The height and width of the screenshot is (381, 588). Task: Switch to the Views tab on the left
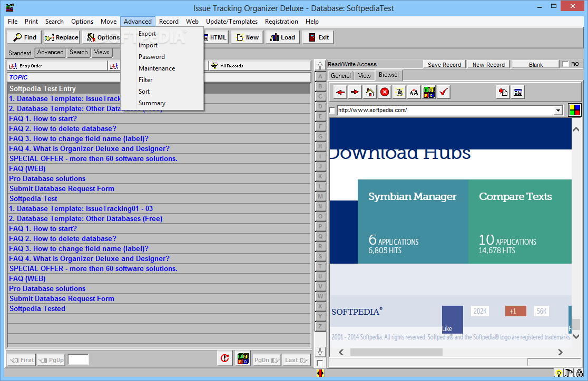102,53
